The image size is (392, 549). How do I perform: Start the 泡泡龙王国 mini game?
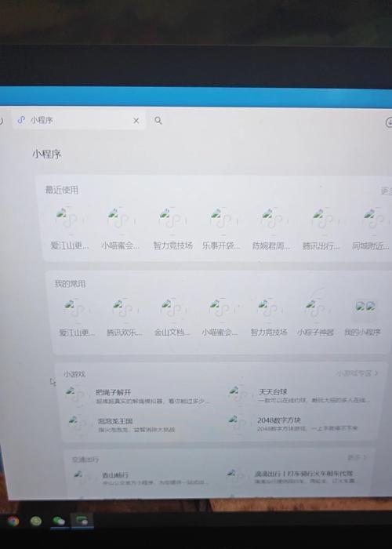122,424
